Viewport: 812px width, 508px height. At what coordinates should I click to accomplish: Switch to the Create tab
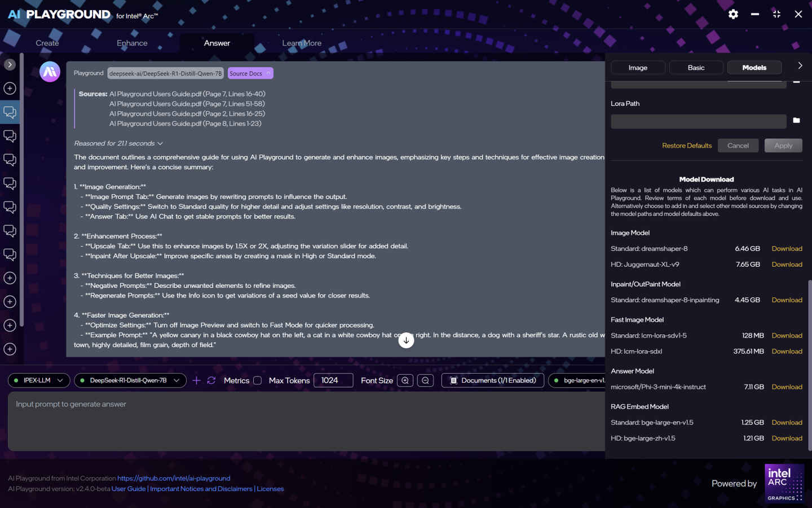47,42
